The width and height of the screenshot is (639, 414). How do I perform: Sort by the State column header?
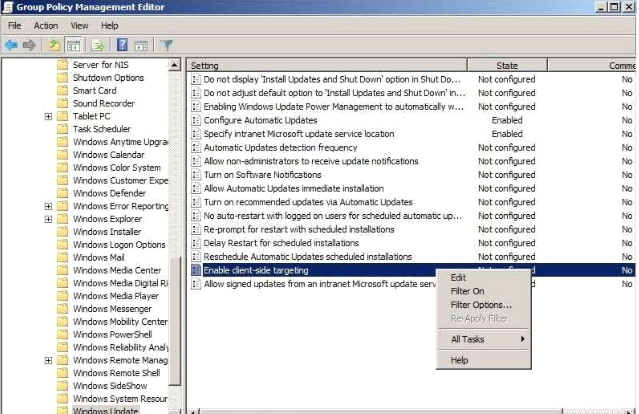coord(507,65)
